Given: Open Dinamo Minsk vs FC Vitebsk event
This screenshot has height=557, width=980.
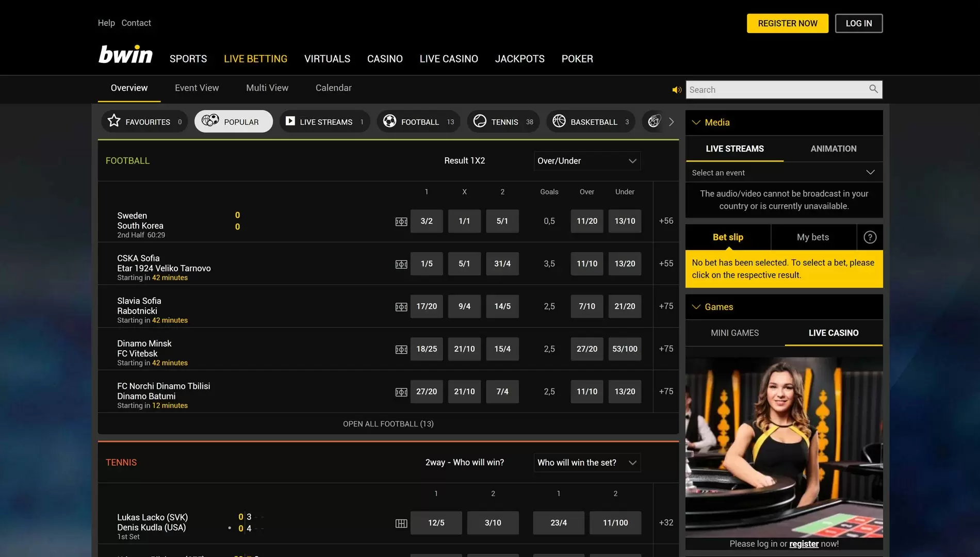Looking at the screenshot, I should [x=144, y=349].
